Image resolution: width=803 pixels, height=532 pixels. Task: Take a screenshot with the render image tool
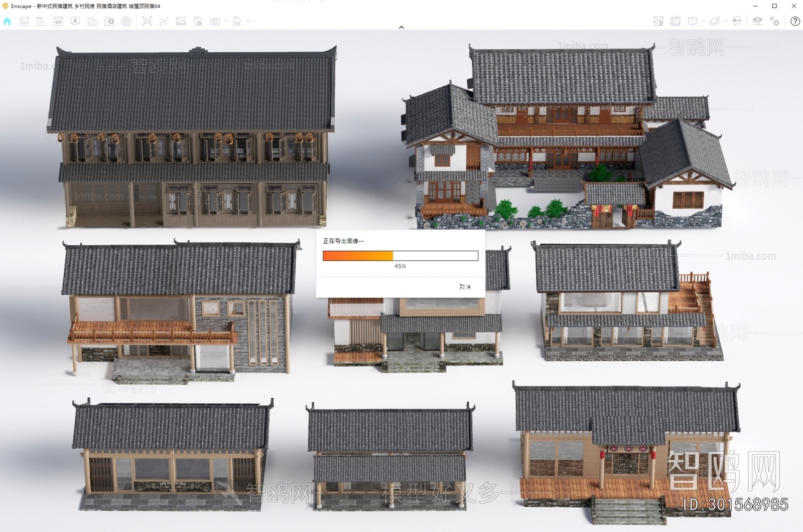(x=147, y=22)
